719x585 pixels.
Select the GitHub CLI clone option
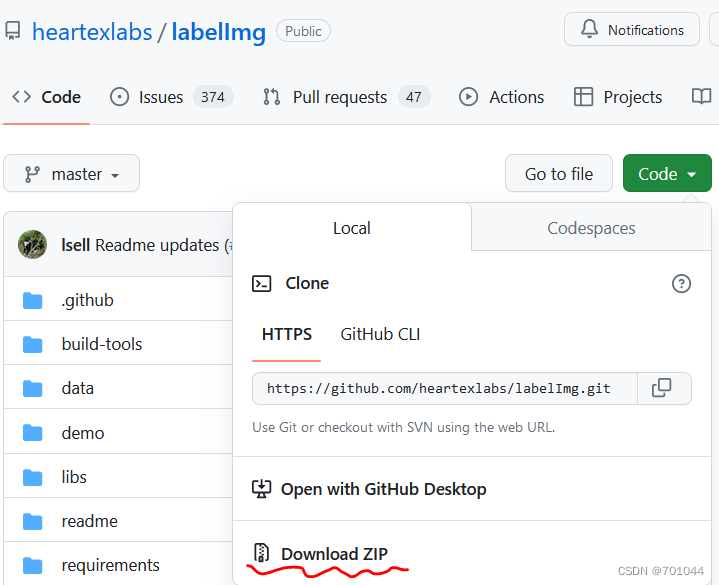click(380, 334)
